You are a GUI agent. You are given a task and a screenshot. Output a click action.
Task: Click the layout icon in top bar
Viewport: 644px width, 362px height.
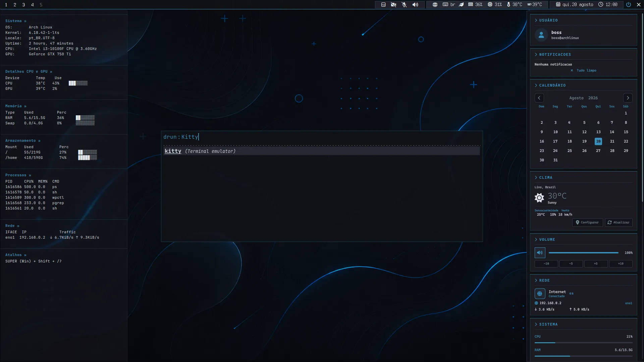383,5
